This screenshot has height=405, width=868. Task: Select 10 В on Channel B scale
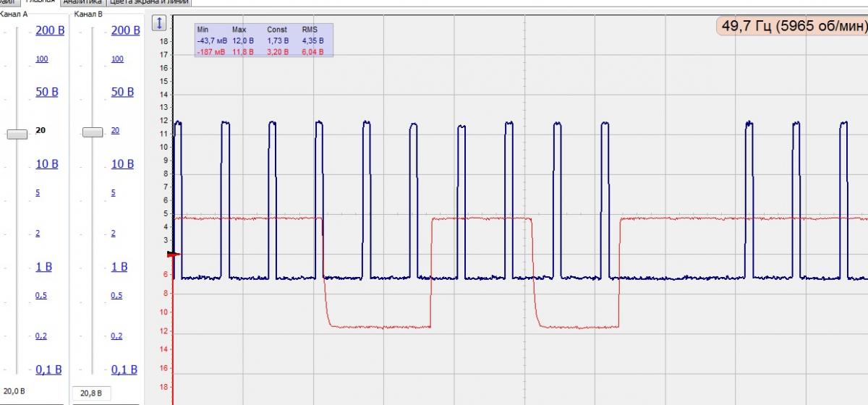pos(122,164)
